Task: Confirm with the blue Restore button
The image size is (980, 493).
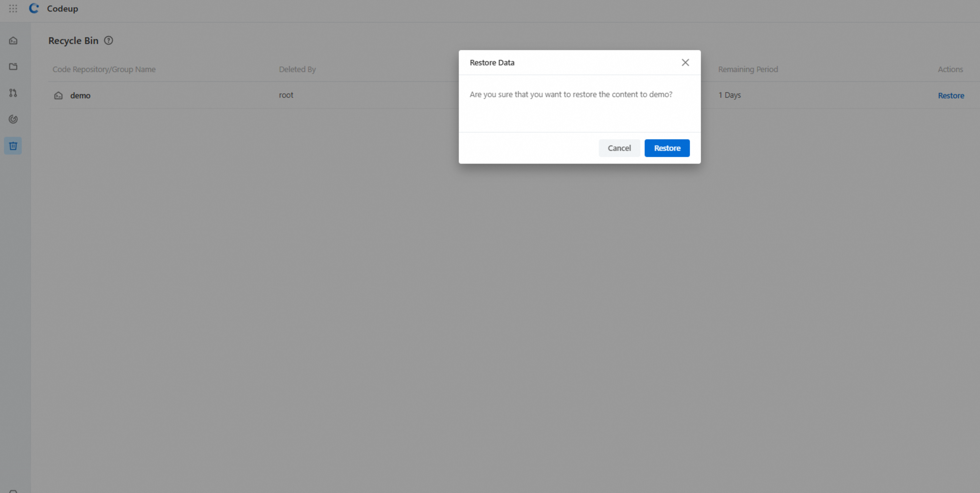Action: [667, 148]
